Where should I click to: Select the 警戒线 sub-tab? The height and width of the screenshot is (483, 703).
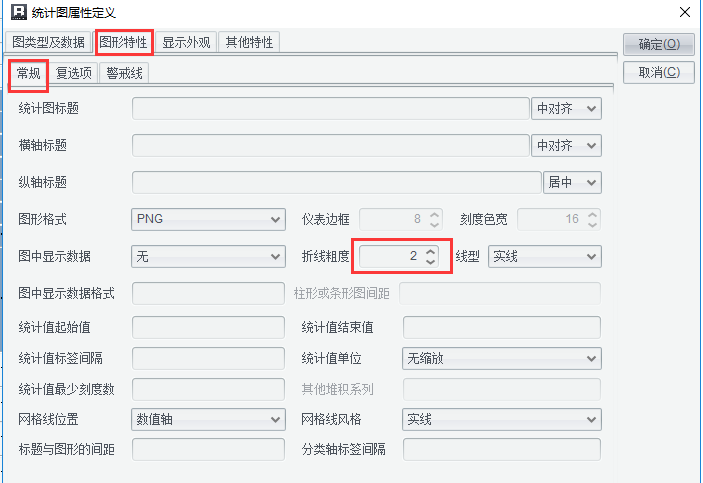[x=125, y=73]
